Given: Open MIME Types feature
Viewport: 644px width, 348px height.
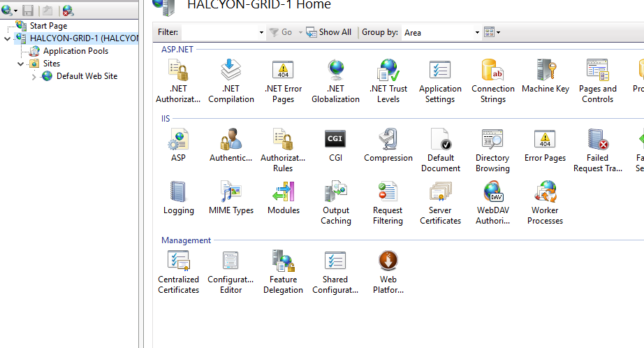Looking at the screenshot, I should [x=230, y=198].
